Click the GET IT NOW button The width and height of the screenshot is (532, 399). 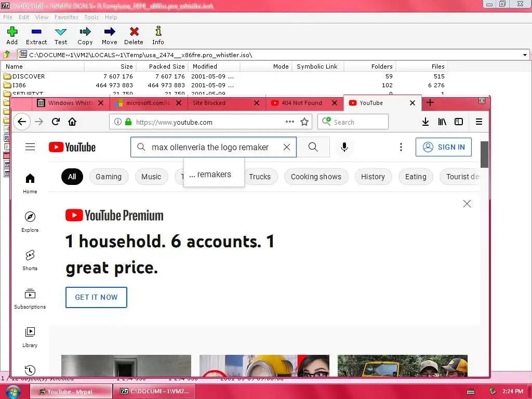point(96,297)
